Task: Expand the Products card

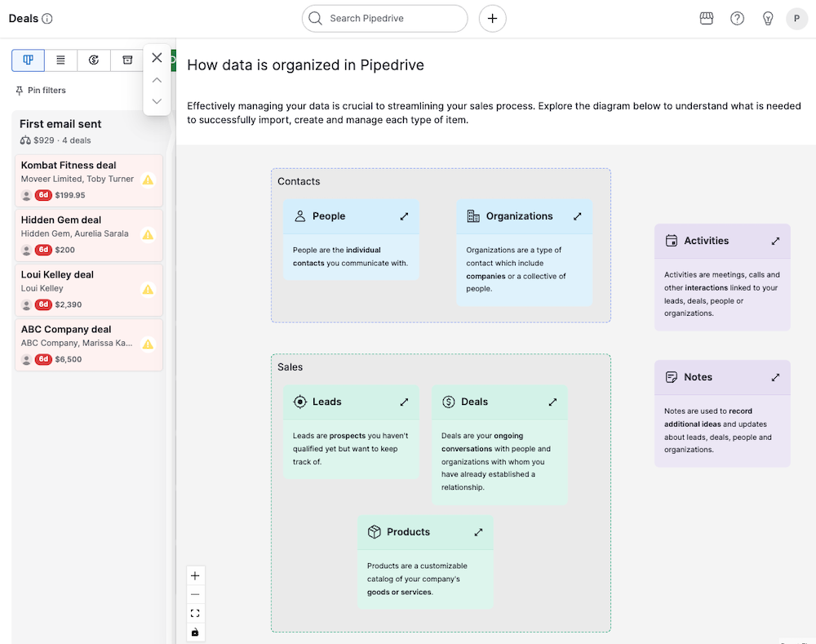Action: tap(478, 531)
